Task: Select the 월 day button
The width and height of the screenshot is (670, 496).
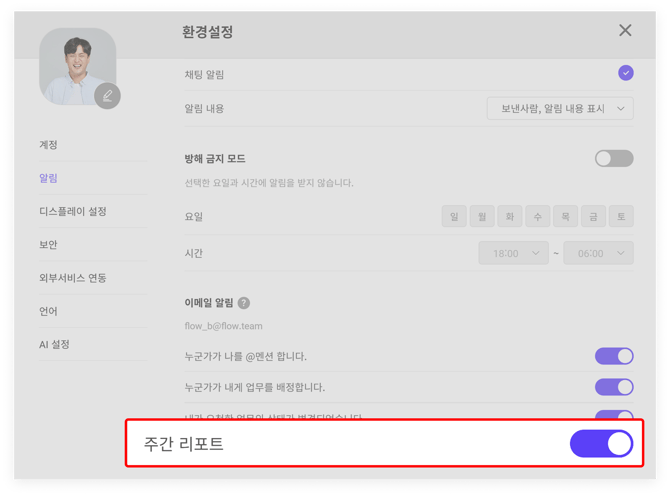Action: point(482,216)
